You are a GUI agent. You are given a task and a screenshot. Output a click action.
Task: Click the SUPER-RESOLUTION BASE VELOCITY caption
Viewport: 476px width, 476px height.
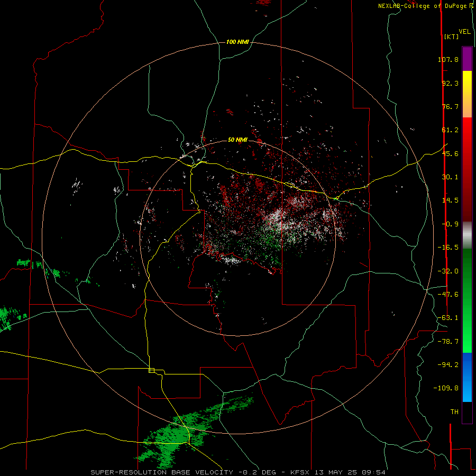pyautogui.click(x=238, y=472)
